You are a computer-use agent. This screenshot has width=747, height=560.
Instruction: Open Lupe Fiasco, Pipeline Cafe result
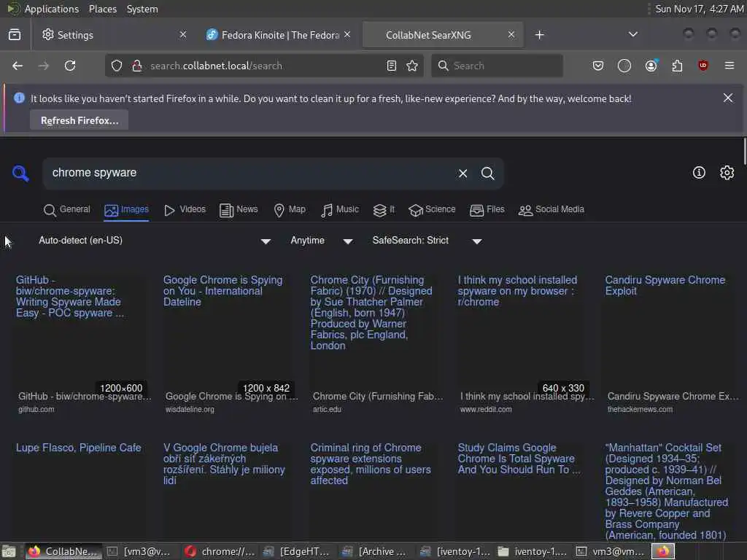click(79, 448)
